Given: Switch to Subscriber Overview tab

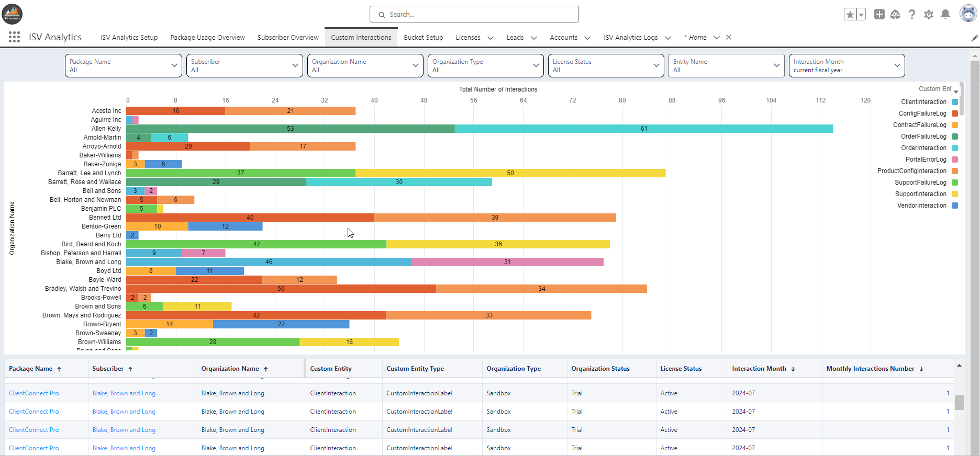Looking at the screenshot, I should pyautogui.click(x=288, y=38).
